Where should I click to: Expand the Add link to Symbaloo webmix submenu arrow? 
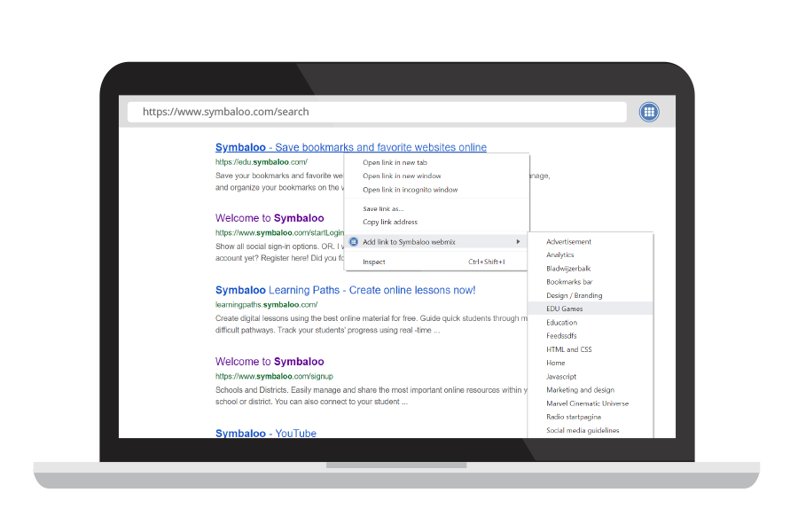click(x=518, y=242)
